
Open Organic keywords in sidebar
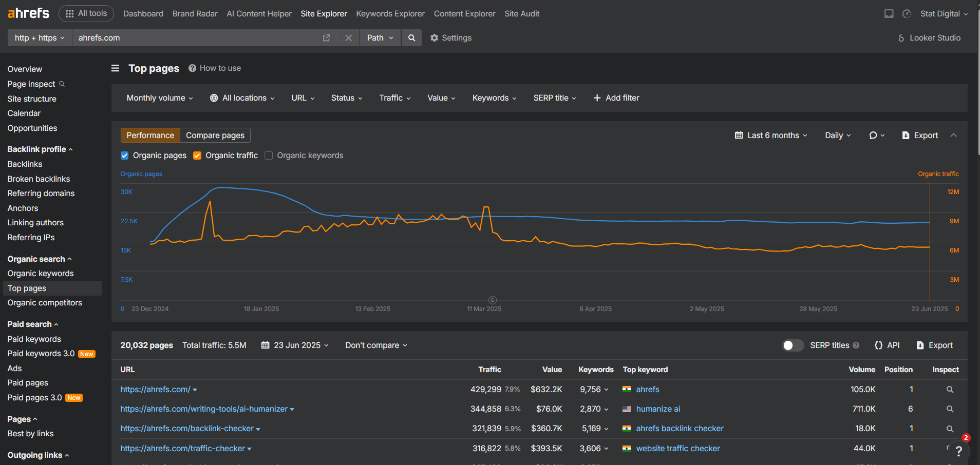coord(41,274)
